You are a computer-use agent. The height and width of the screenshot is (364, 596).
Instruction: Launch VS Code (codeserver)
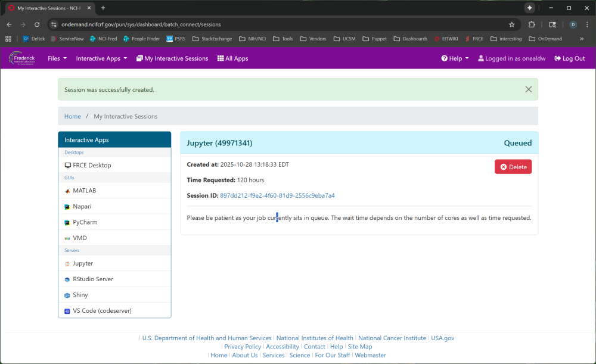[102, 310]
